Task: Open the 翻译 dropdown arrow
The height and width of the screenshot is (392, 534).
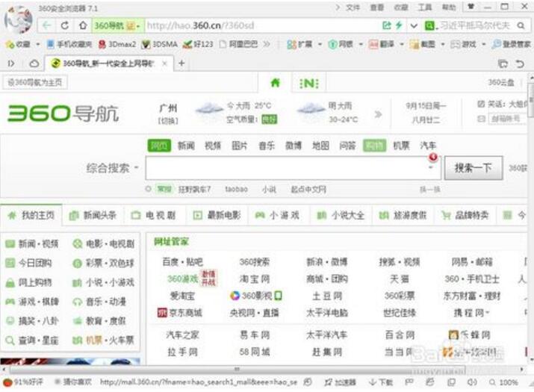Action: [x=402, y=44]
